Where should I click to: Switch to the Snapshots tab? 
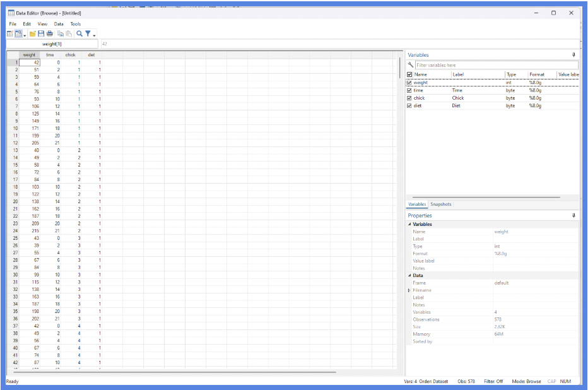[441, 204]
